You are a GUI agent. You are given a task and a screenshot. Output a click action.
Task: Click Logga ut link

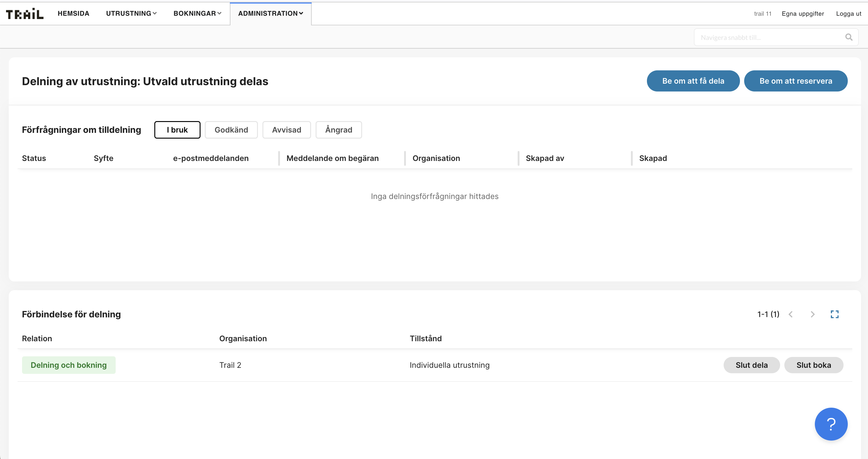848,14
